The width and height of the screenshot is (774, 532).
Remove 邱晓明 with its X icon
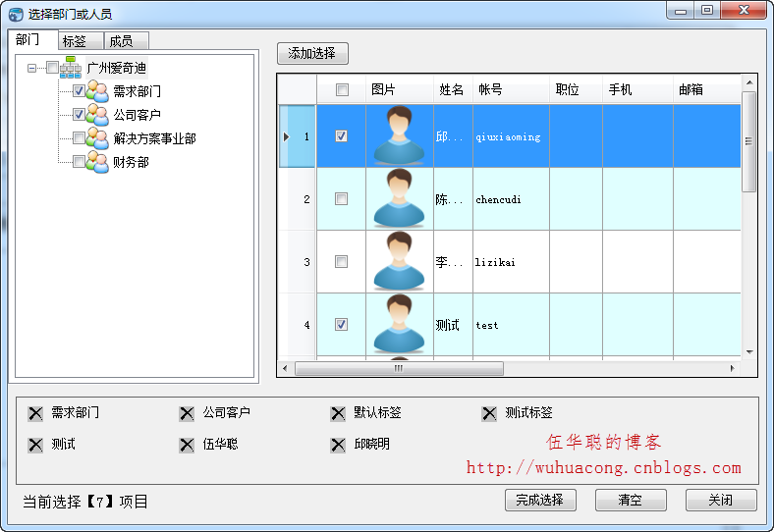pos(338,446)
